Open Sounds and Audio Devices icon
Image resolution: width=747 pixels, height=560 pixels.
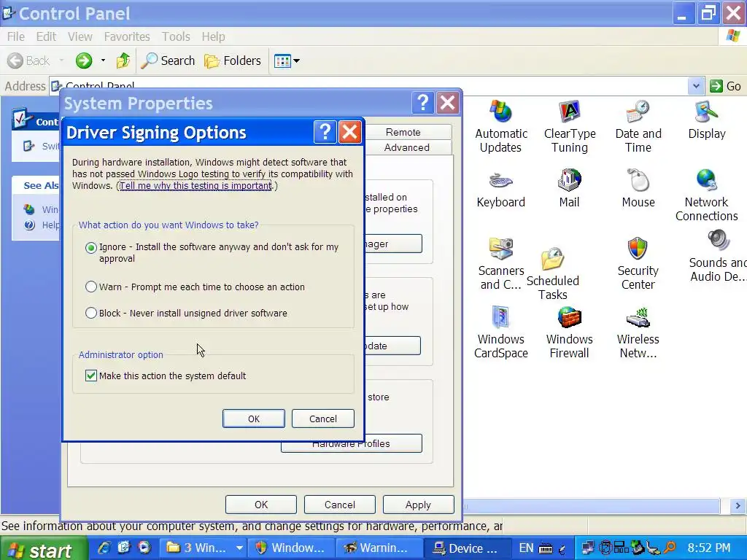pyautogui.click(x=718, y=256)
